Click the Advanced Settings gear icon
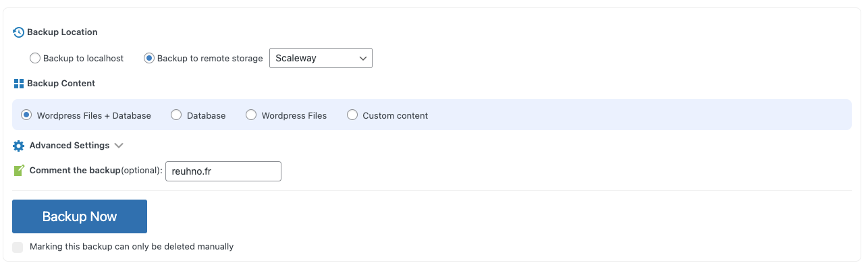868x265 pixels. click(19, 146)
